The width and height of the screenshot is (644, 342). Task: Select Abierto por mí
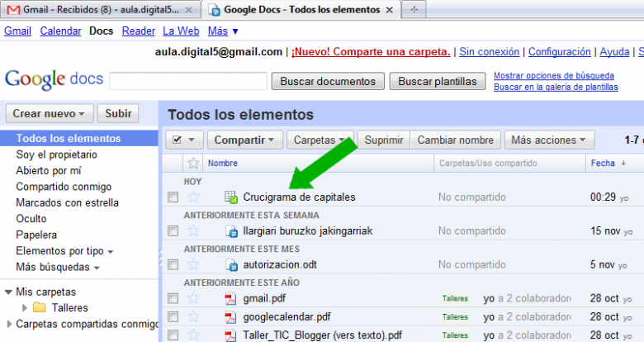point(49,171)
